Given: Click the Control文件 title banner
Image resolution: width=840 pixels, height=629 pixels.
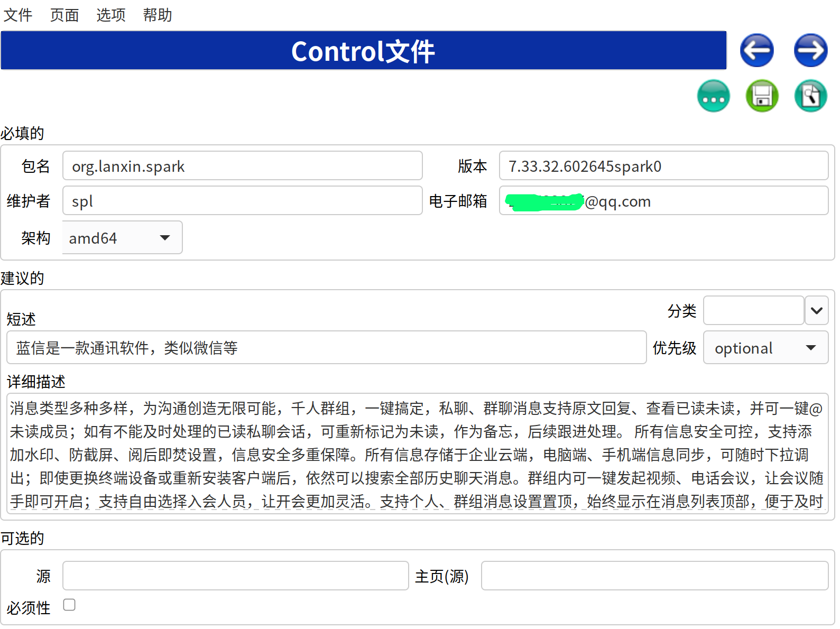Looking at the screenshot, I should 364,51.
